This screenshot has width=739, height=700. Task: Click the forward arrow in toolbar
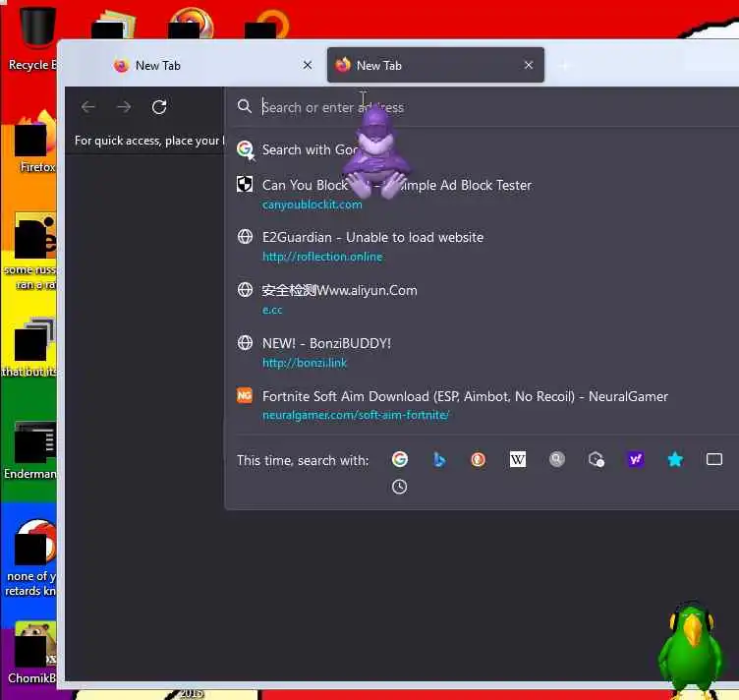click(124, 107)
